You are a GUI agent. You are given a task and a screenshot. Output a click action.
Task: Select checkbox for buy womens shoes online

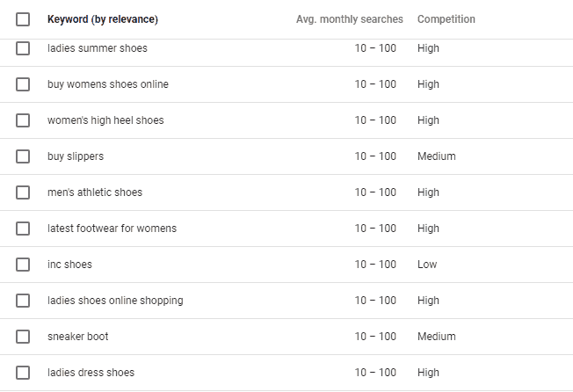coord(23,84)
